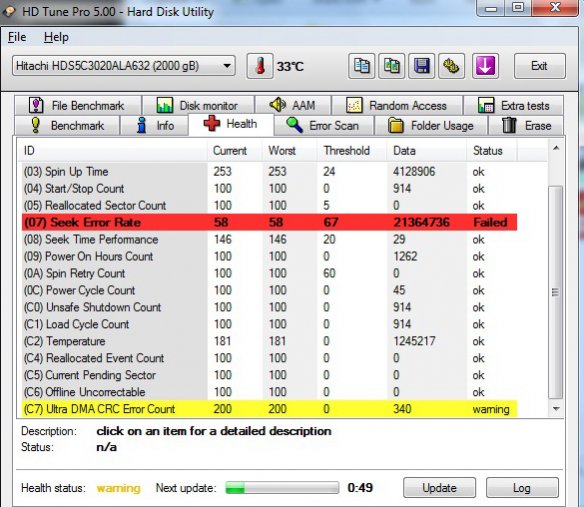Sort by the Status column header
This screenshot has width=584, height=507.
(492, 150)
